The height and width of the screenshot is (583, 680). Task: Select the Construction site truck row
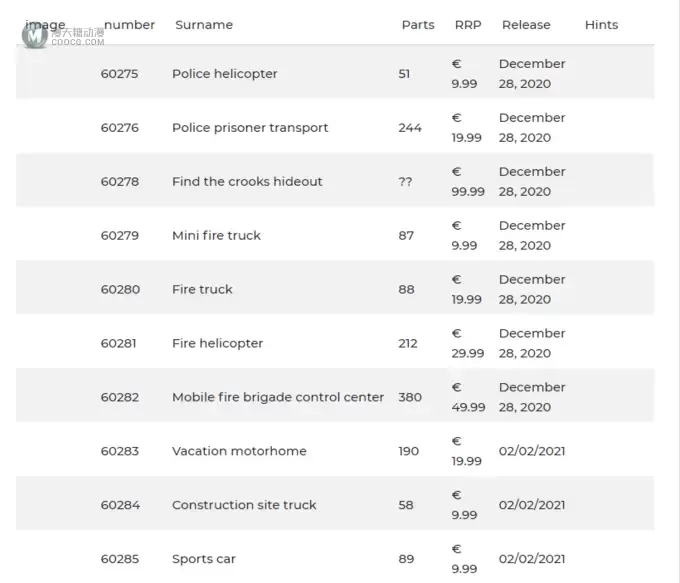(335, 503)
